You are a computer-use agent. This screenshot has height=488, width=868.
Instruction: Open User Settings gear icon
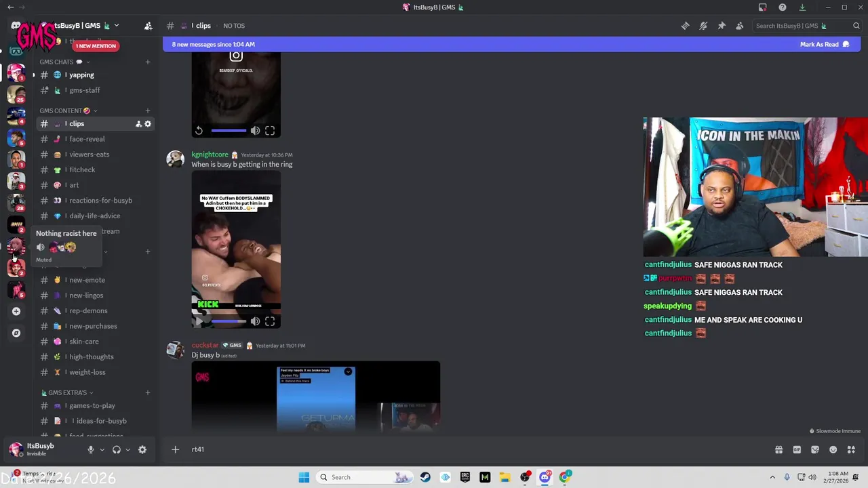tap(142, 449)
